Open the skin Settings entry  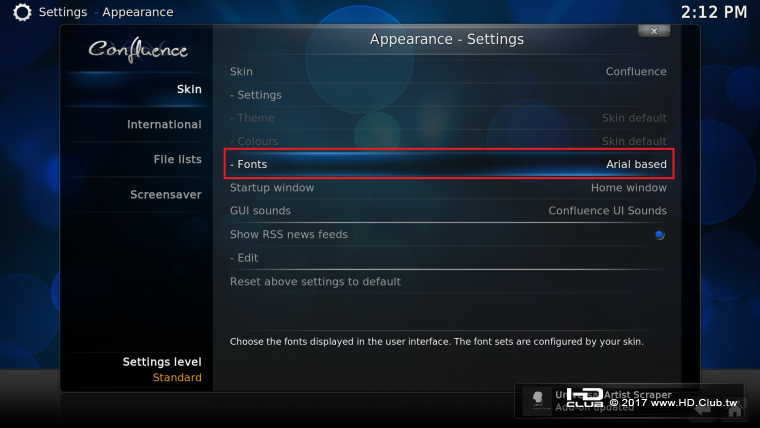(x=448, y=95)
